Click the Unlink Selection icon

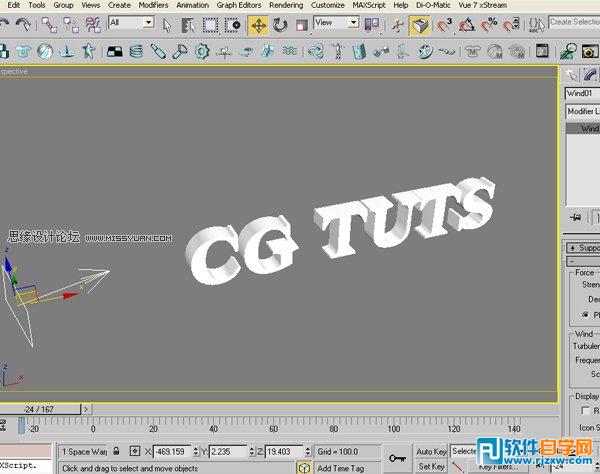tap(71, 25)
